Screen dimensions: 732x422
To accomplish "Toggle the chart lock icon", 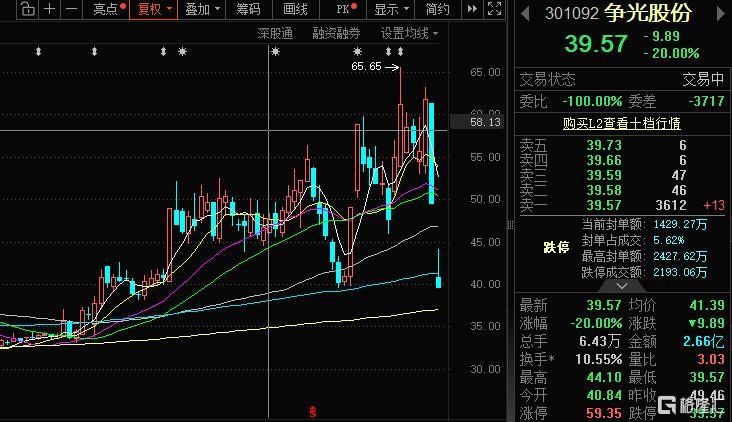I will click(x=28, y=9).
